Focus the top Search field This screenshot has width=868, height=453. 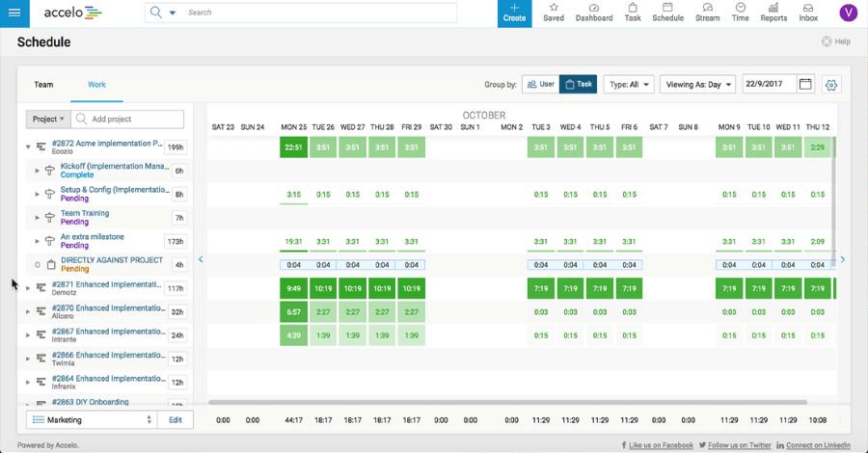point(319,13)
